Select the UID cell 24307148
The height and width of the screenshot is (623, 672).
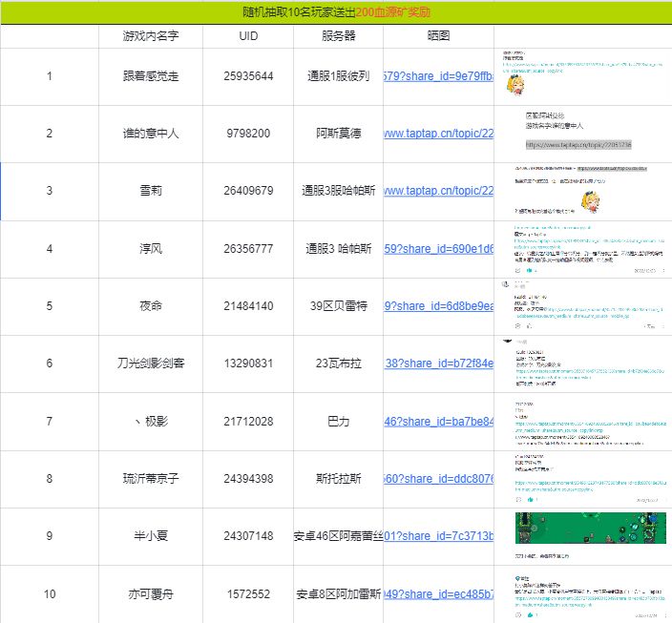[248, 536]
